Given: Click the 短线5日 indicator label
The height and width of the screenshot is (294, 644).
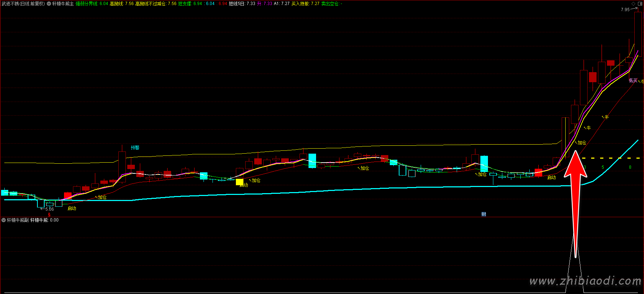Looking at the screenshot, I should [237, 4].
